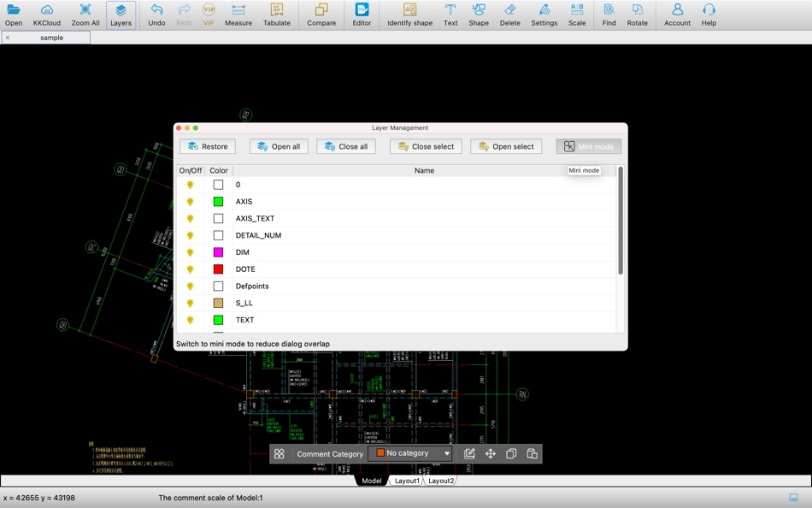Hide the S_LL layer via bulb
The image size is (812, 508).
190,304
